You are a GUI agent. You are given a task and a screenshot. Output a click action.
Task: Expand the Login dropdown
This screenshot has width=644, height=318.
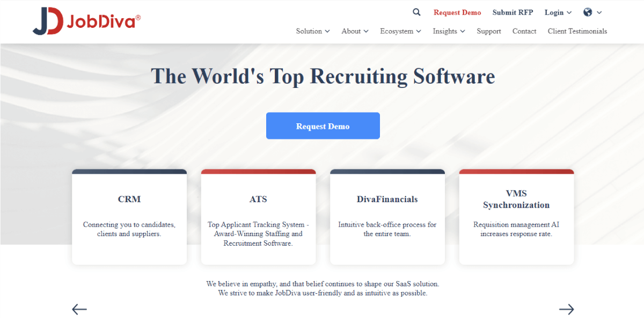coord(558,12)
